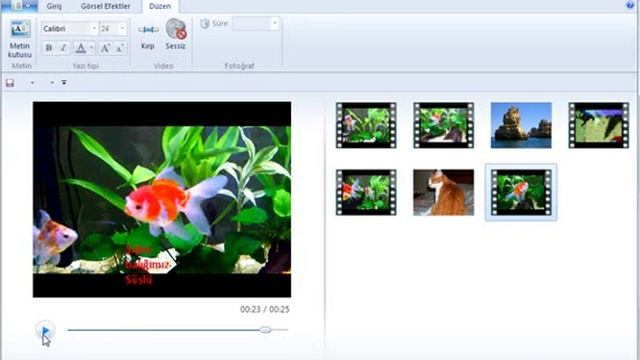Switch to the Görsel Efektler tab
Screen dimensions: 640x360
[105, 6]
